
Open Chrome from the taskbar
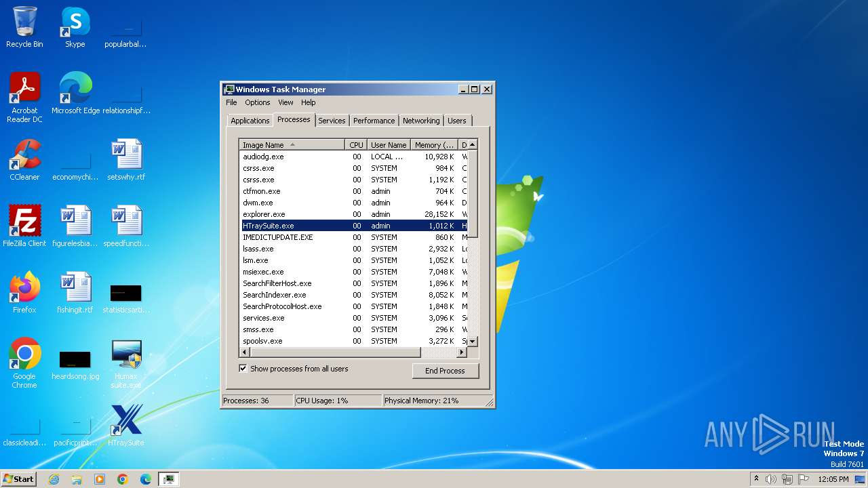pos(123,479)
